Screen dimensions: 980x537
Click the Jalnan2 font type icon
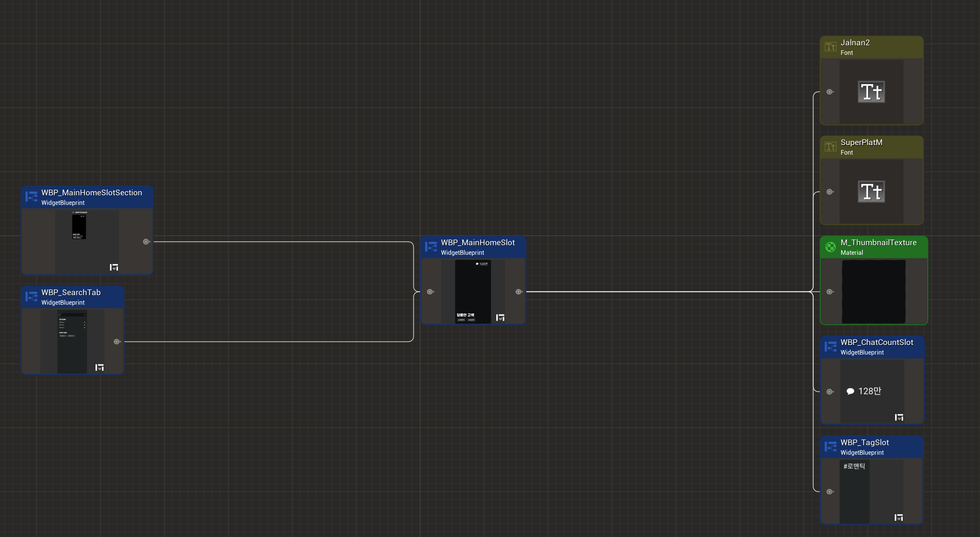[x=830, y=47]
